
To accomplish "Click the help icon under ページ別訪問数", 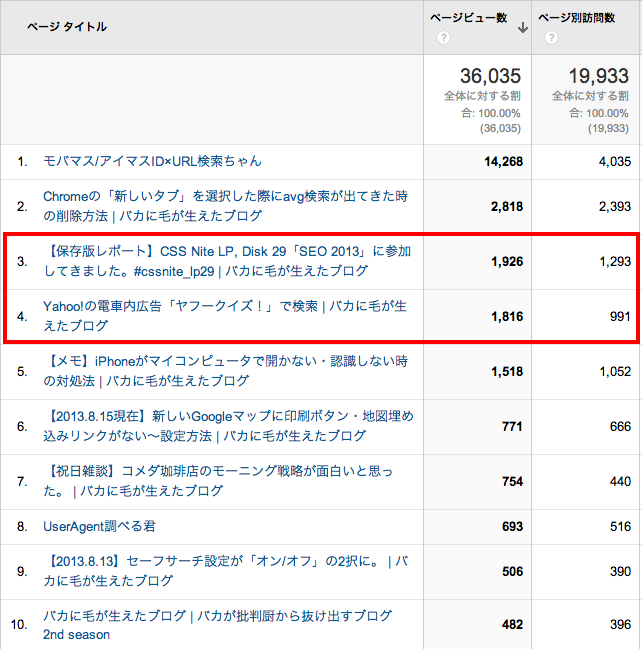I will pos(551,38).
